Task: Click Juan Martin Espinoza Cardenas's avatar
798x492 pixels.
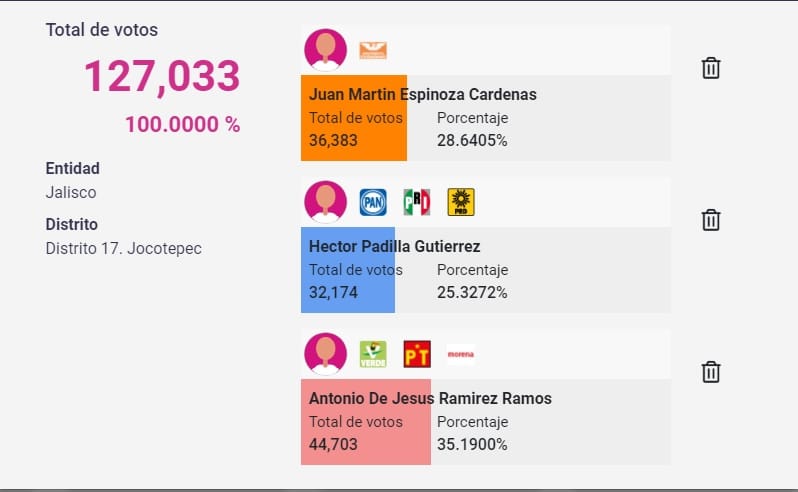Action: (326, 50)
